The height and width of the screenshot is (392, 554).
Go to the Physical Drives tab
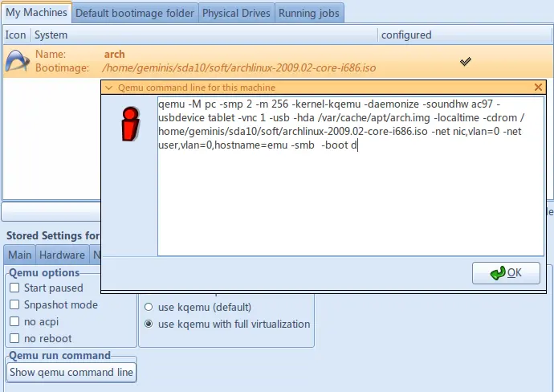click(x=236, y=13)
